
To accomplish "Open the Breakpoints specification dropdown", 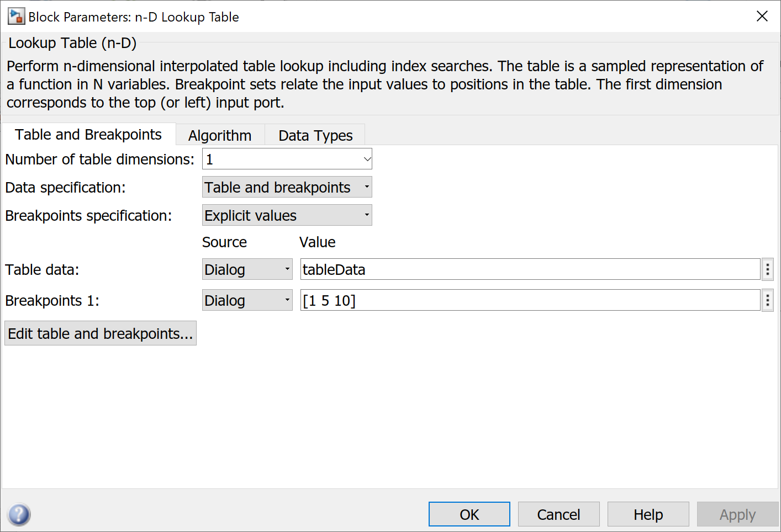I will (x=366, y=215).
